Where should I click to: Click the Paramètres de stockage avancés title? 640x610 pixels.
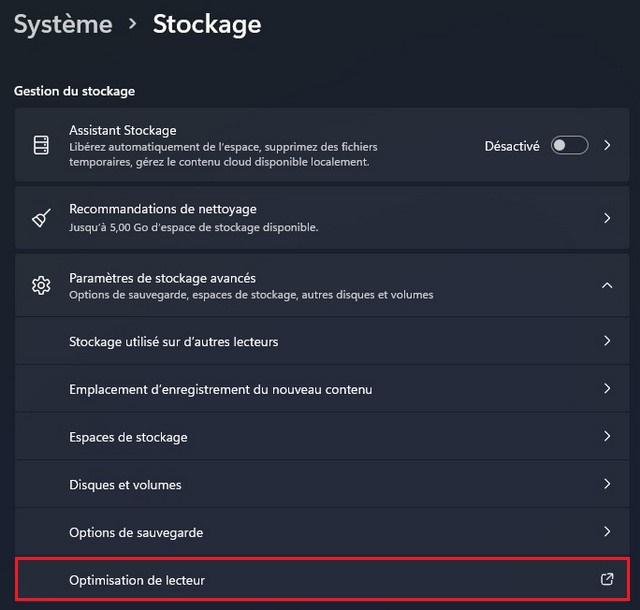point(174,278)
